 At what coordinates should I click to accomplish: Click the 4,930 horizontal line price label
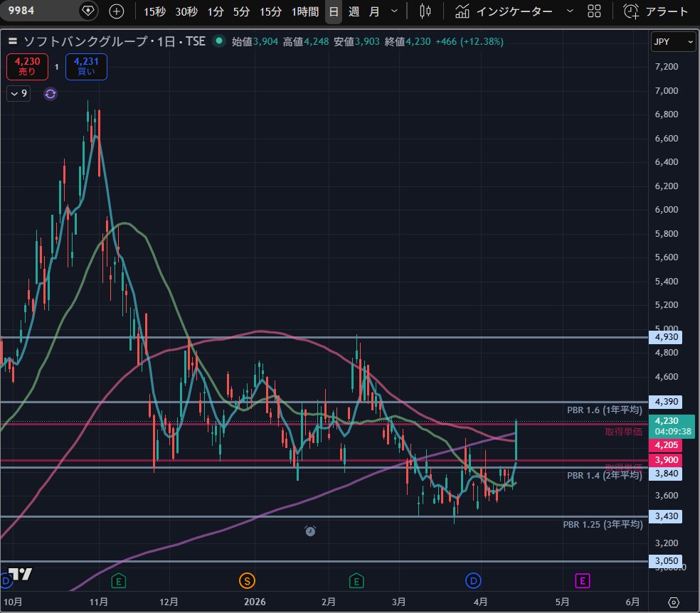(x=666, y=337)
